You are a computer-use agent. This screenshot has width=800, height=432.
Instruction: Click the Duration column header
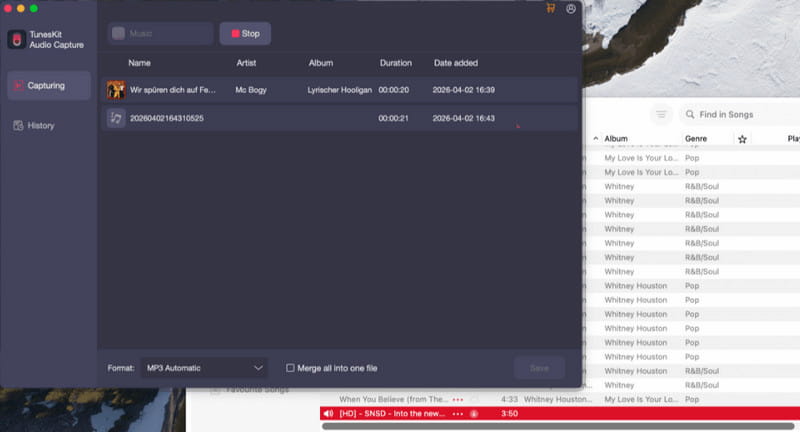pos(395,63)
